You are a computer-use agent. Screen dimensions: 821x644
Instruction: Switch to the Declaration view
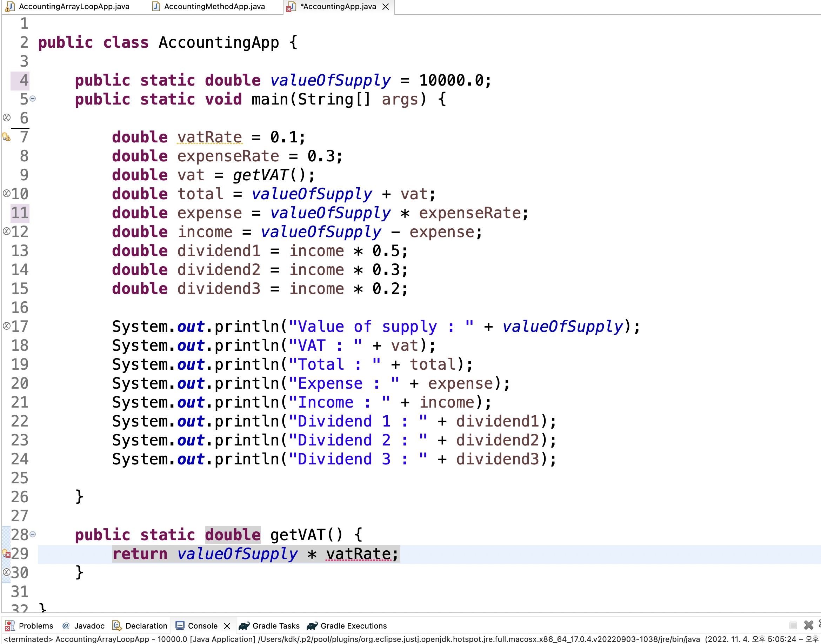(146, 626)
